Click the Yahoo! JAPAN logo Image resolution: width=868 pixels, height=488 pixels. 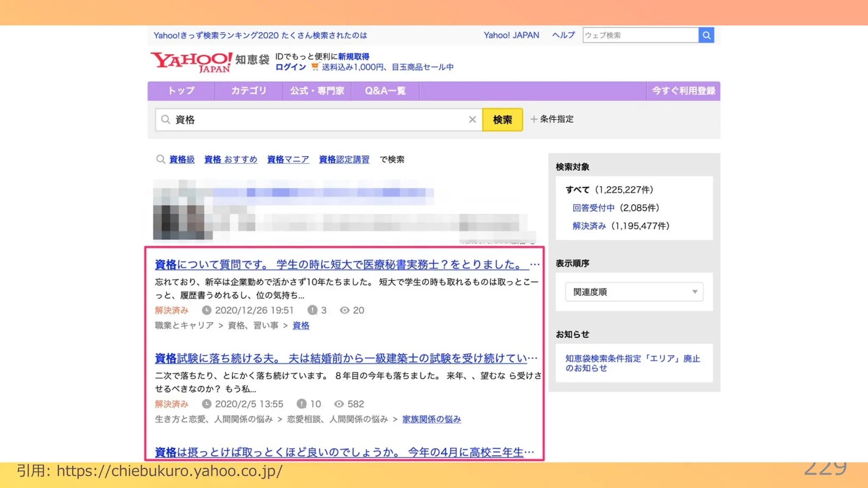point(192,62)
